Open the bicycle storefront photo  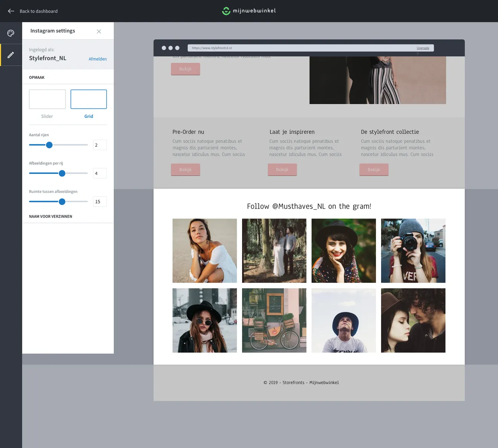click(274, 320)
